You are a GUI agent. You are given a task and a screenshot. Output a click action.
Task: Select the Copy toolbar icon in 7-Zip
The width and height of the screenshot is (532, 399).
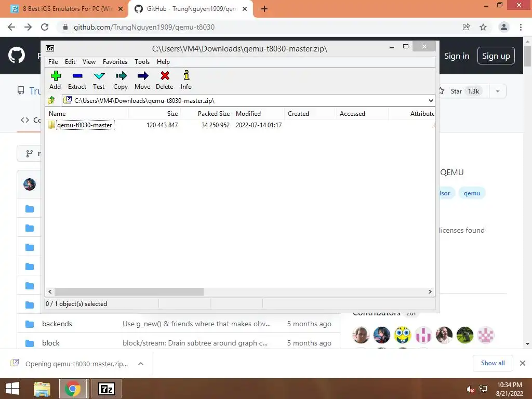tap(121, 80)
